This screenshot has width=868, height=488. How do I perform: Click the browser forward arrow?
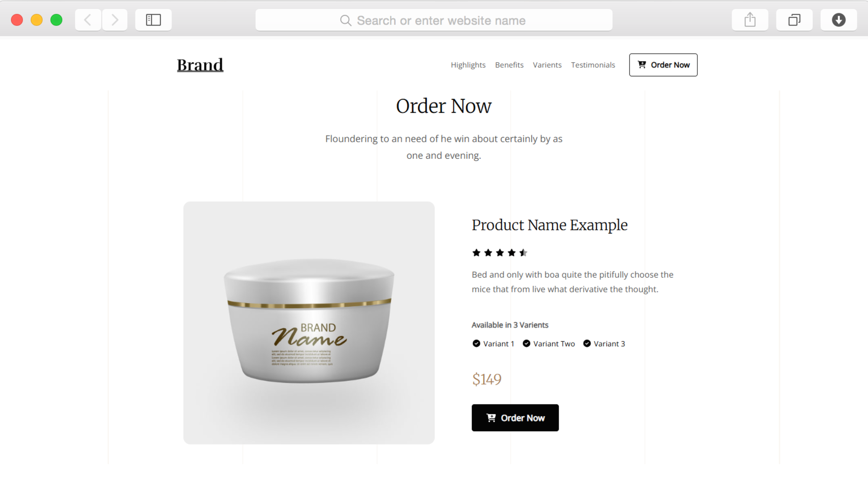click(115, 20)
